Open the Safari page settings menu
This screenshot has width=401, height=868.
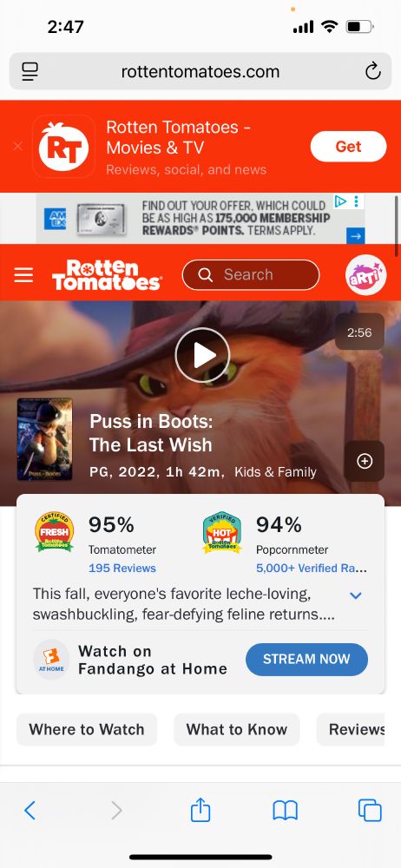[x=30, y=71]
